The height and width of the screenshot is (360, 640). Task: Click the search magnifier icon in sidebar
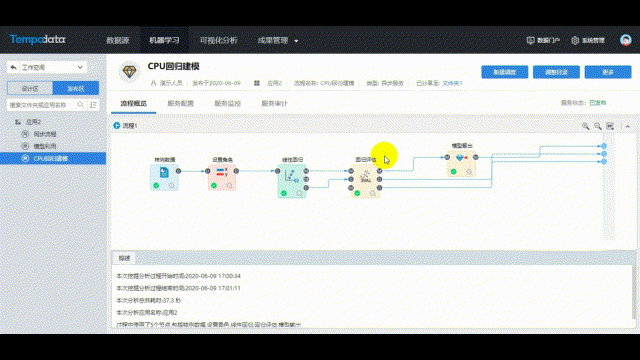(x=81, y=105)
